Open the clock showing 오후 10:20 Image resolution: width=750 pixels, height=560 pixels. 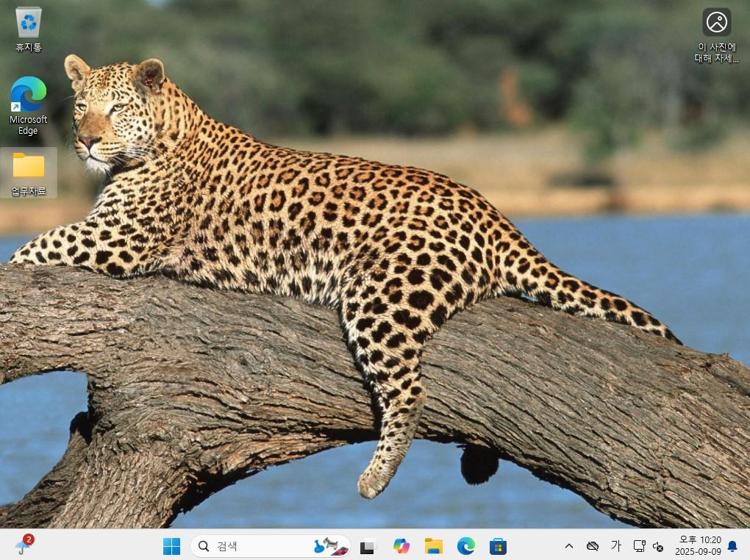click(x=698, y=546)
